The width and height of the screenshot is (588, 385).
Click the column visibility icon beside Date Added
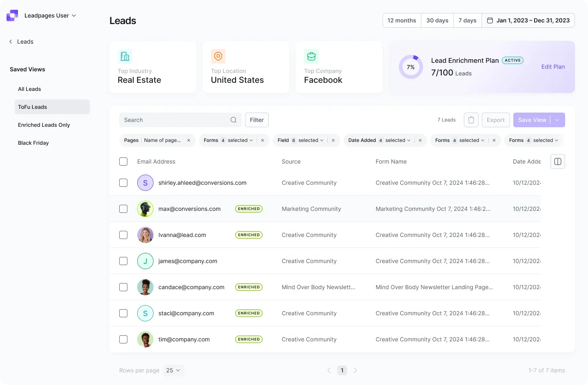coord(557,162)
